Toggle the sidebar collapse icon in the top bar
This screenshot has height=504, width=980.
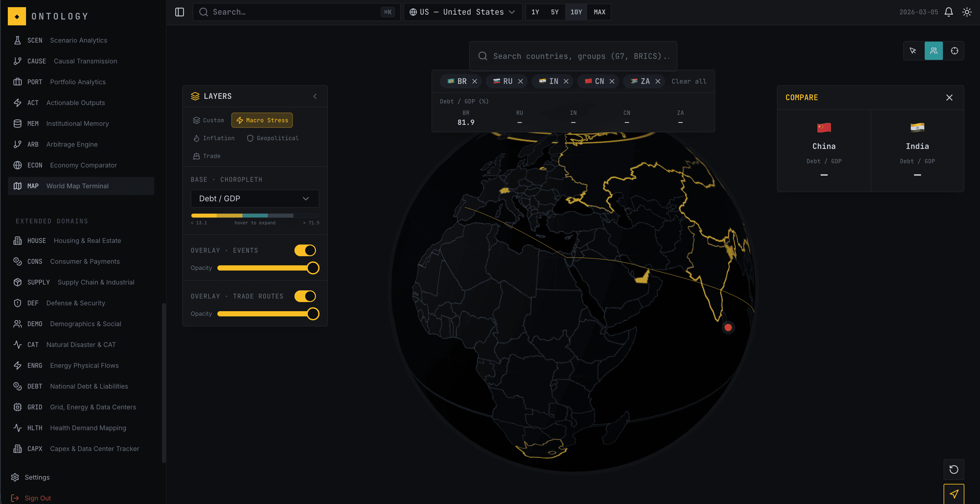(179, 12)
